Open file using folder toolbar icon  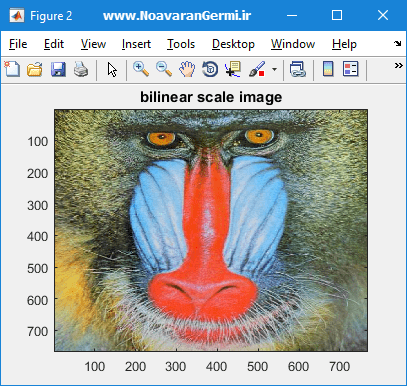(x=35, y=69)
